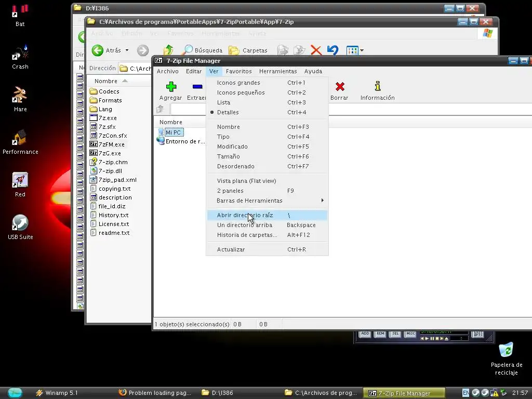Select 7-zip.chm in Explorer list

109,162
